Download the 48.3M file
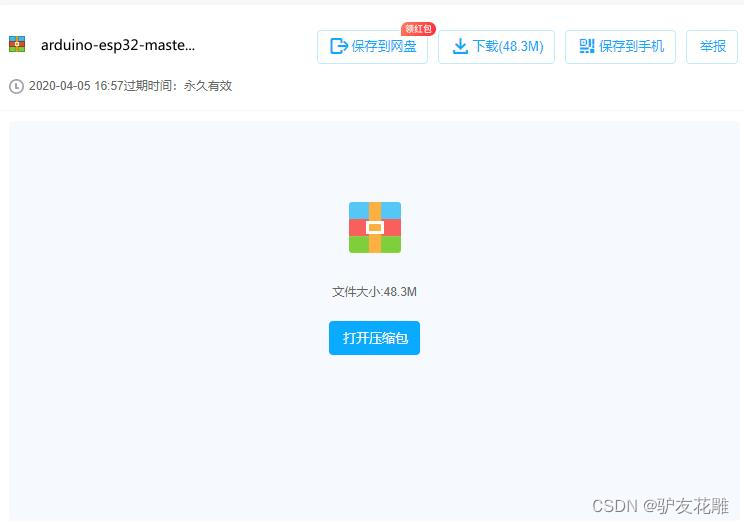Screen dimensions: 744x524 (x=496, y=47)
